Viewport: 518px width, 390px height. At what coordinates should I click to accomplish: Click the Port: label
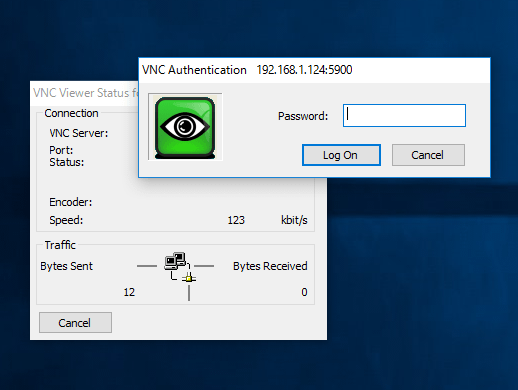[61, 150]
